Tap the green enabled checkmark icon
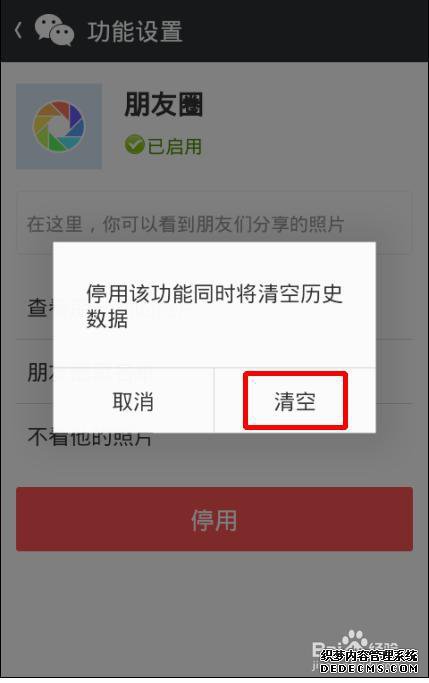The width and height of the screenshot is (429, 683). [x=135, y=145]
